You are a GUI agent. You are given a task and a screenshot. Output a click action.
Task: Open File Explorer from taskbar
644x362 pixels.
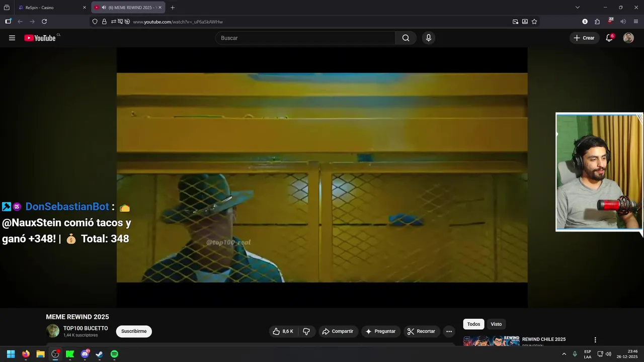pos(40,354)
